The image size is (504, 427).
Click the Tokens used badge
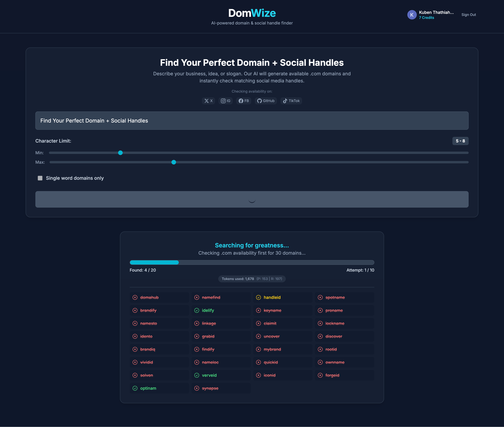tap(252, 279)
